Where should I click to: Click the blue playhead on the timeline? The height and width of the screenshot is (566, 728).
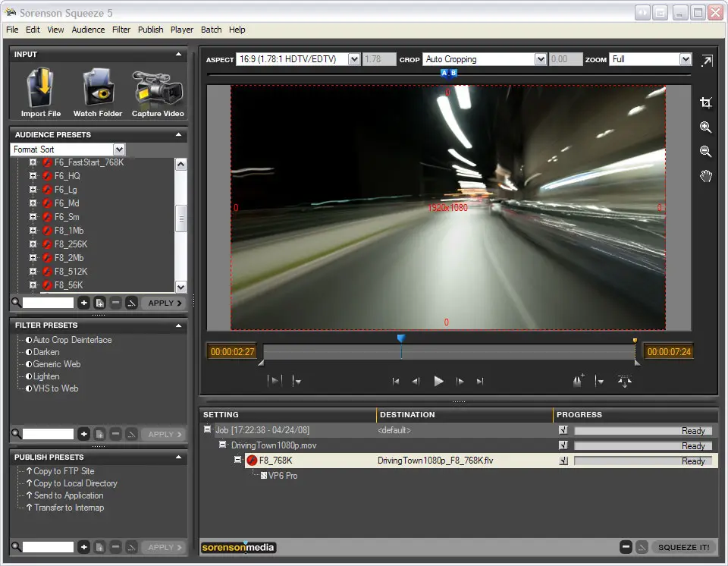(401, 338)
